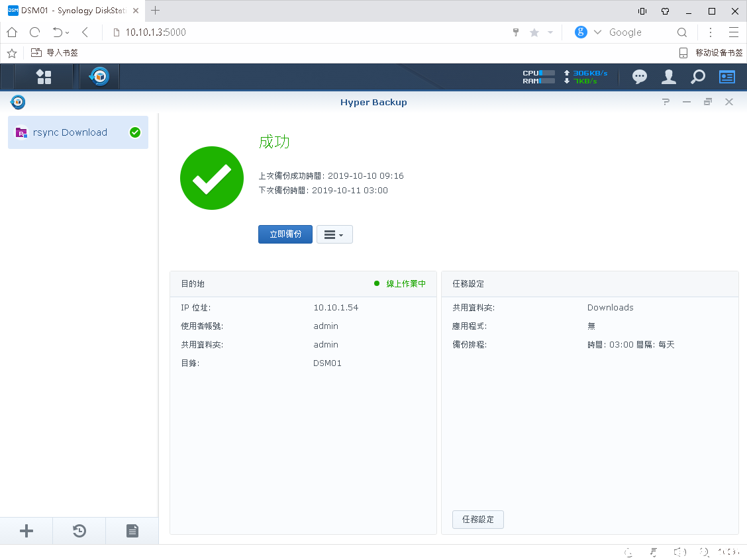Click the 立即備份 button
747x560 pixels.
[x=285, y=234]
